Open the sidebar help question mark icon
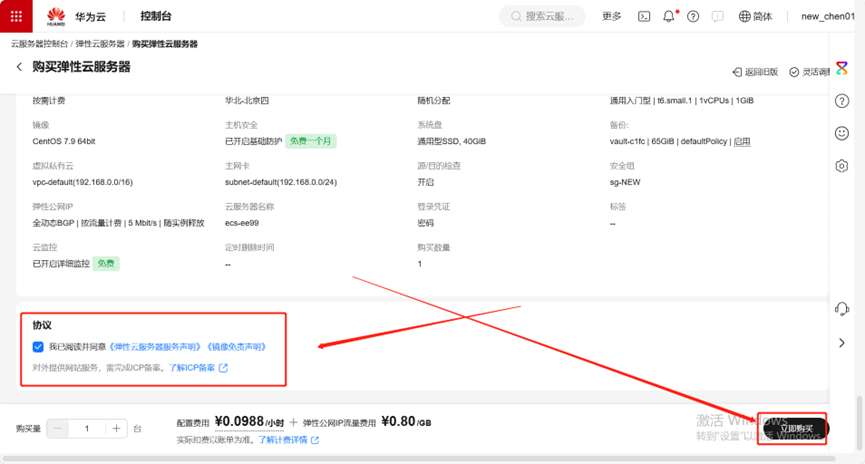This screenshot has height=464, width=865. (x=842, y=101)
